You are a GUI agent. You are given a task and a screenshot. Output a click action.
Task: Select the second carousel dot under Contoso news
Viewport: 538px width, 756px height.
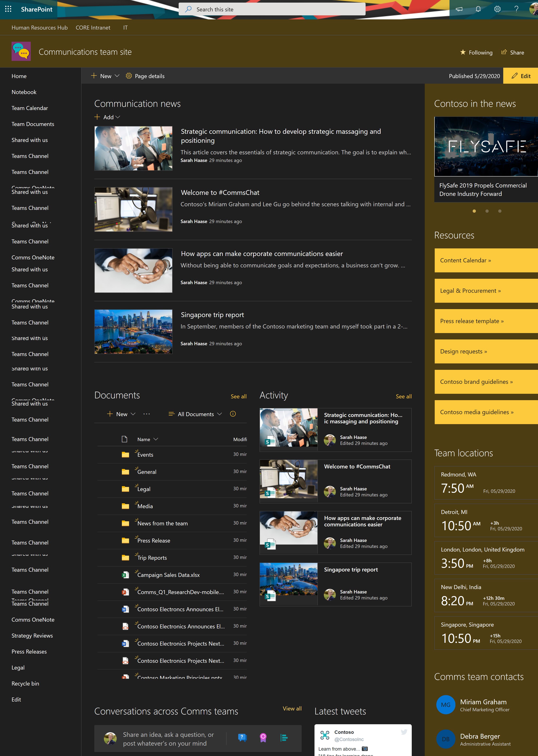(487, 211)
